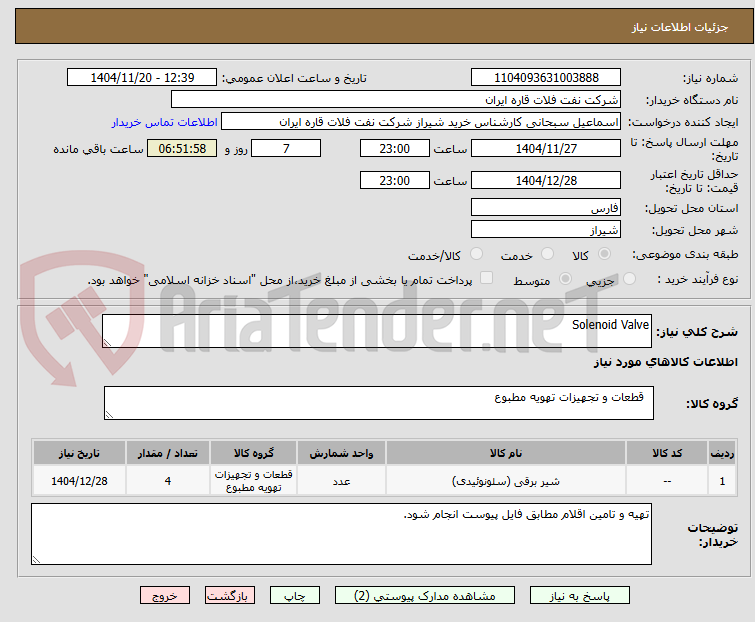Screen dimensions: 755x622
Task: Click the remaining days field showing 7
Action: pos(286,148)
